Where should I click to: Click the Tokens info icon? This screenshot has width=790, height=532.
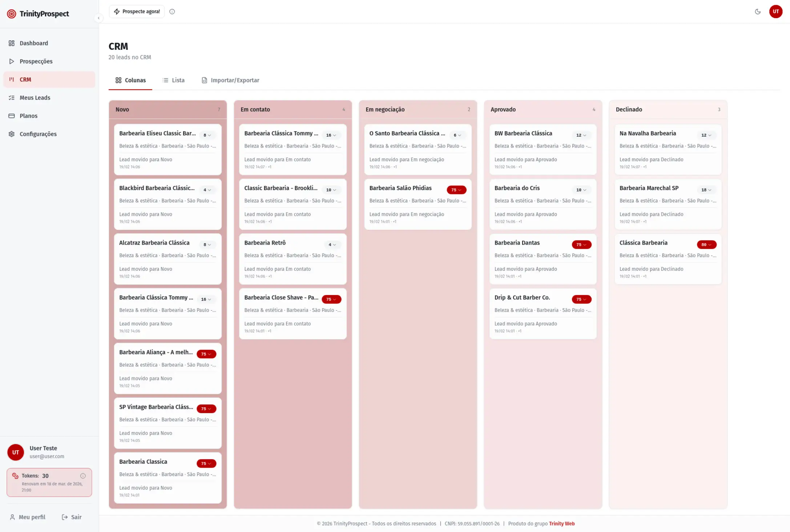83,476
